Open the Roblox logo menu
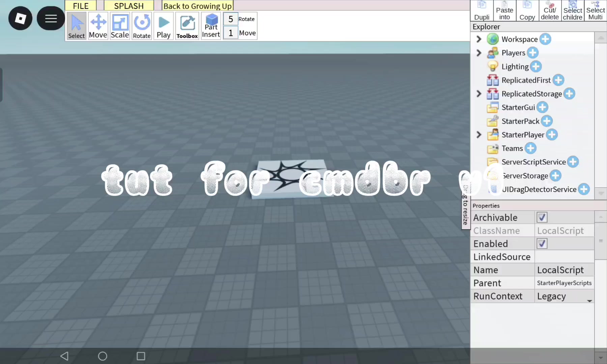Screen dimensions: 607x364 [20, 18]
